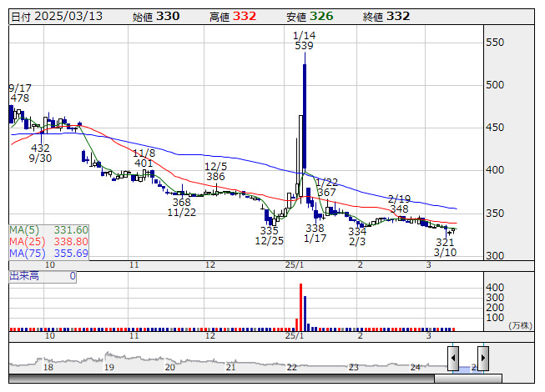This screenshot has width=545, height=392.
Task: Click the 321 3/10 low label
Action: tap(445, 247)
